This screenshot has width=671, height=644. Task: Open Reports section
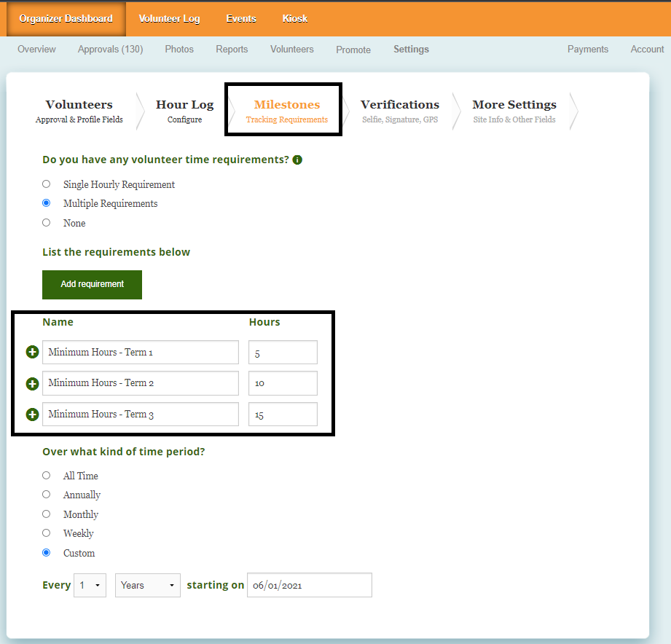(x=232, y=50)
